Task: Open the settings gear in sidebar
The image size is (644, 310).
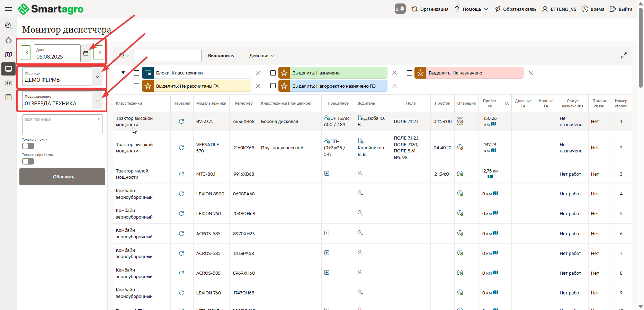Action: (x=8, y=83)
